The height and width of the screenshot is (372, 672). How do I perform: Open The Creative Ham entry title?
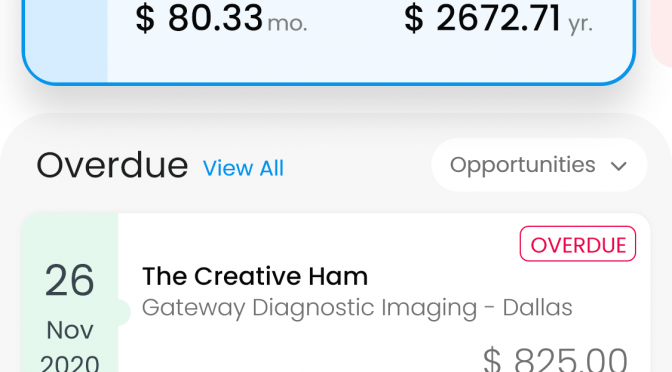pyautogui.click(x=255, y=276)
